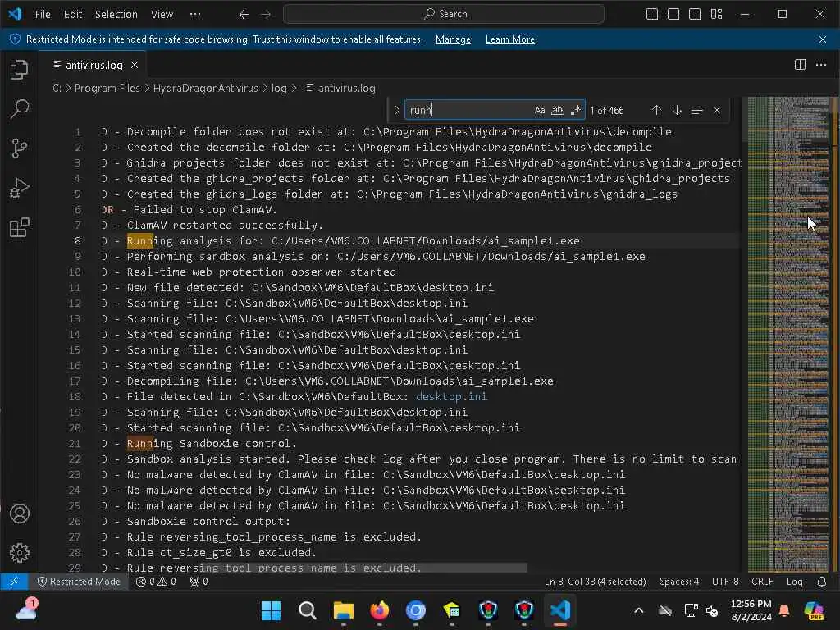Open the File menu

point(43,15)
